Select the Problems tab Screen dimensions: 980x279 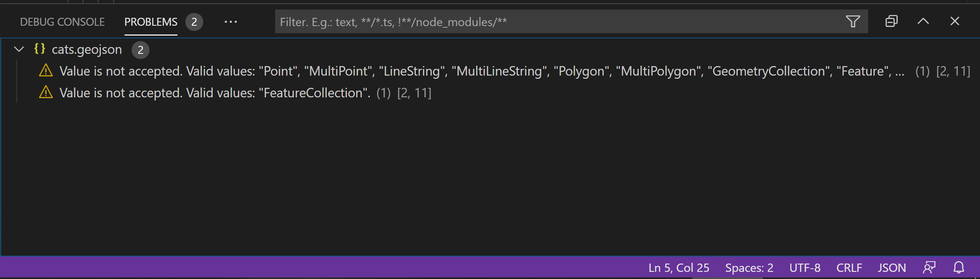(151, 21)
